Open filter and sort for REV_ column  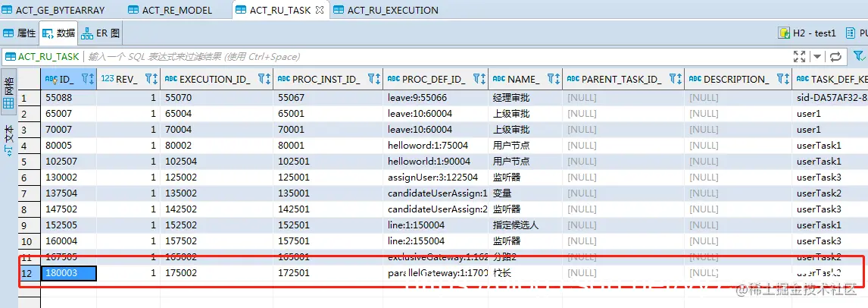pos(151,79)
